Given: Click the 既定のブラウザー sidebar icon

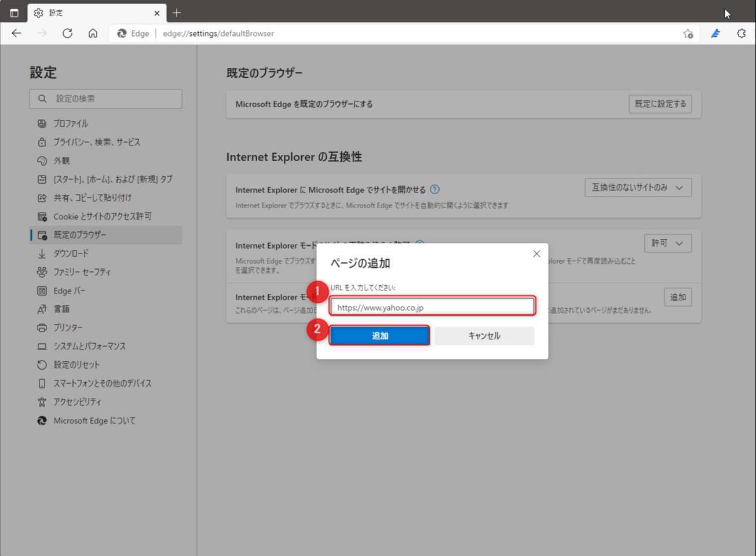Looking at the screenshot, I should (x=42, y=235).
